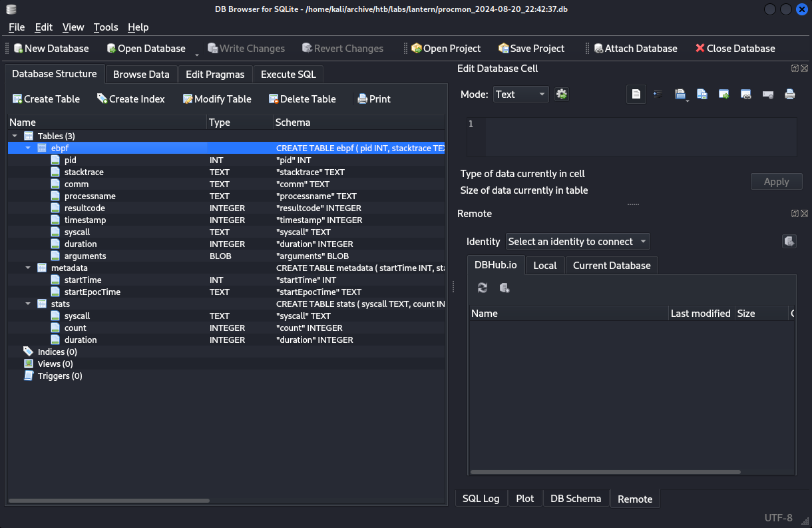Click the print cell icon in cell editor

pos(790,95)
